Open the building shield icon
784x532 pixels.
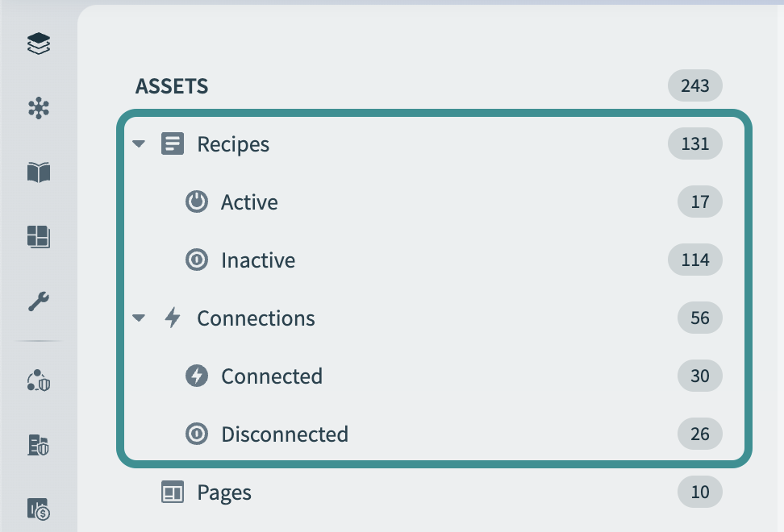pyautogui.click(x=38, y=446)
